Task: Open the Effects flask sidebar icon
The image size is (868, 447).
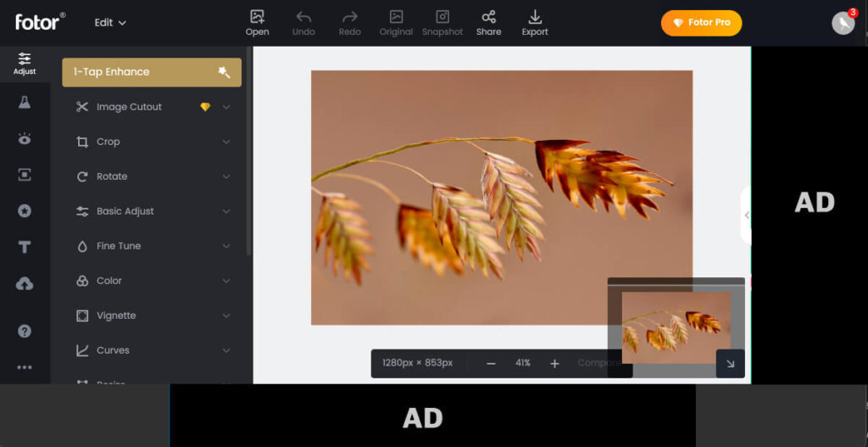Action: [25, 103]
